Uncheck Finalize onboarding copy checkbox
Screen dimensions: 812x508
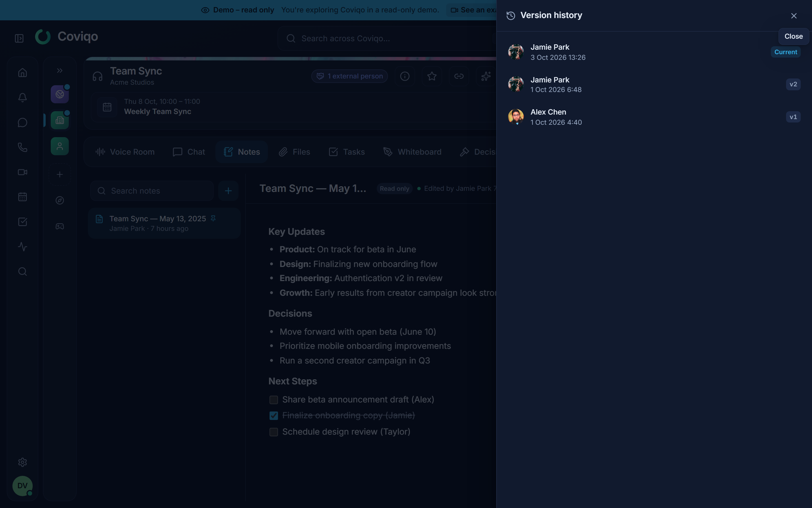[x=274, y=416]
